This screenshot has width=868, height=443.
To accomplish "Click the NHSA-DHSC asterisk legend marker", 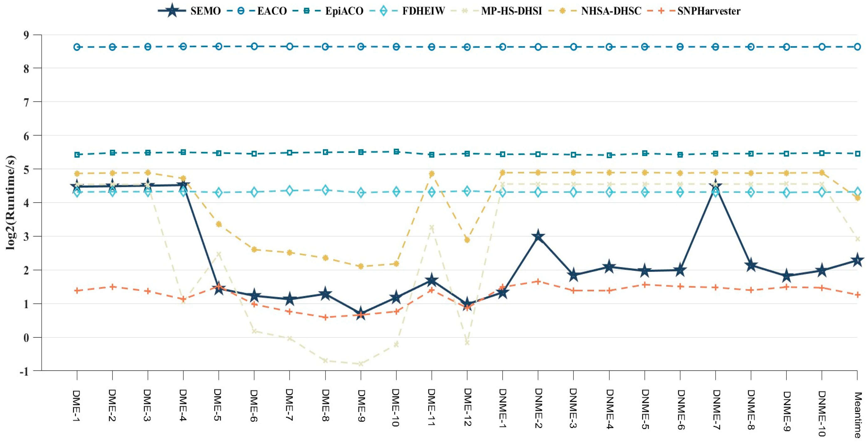I will tap(563, 11).
